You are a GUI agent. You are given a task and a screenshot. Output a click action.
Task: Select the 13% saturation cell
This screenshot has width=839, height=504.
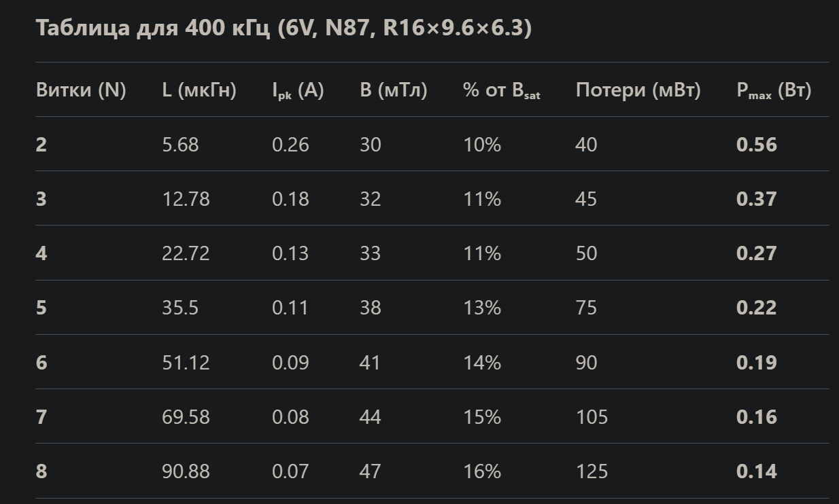click(482, 308)
